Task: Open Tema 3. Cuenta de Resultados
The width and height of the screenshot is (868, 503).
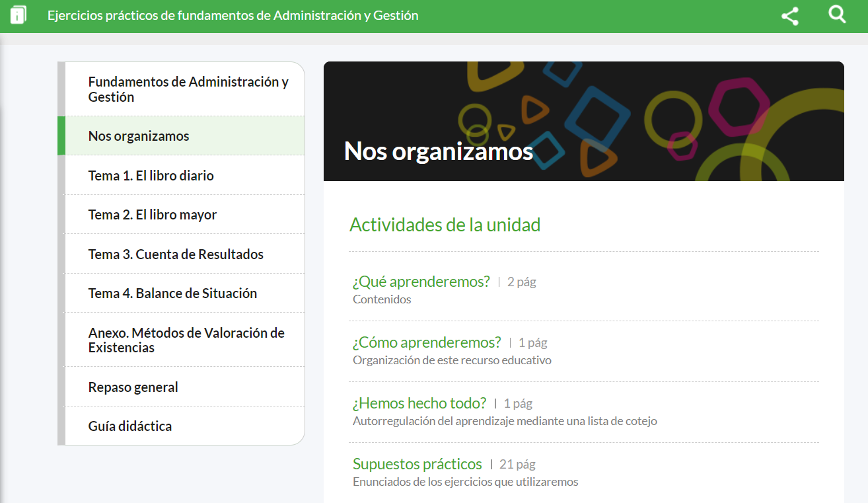Action: 184,254
